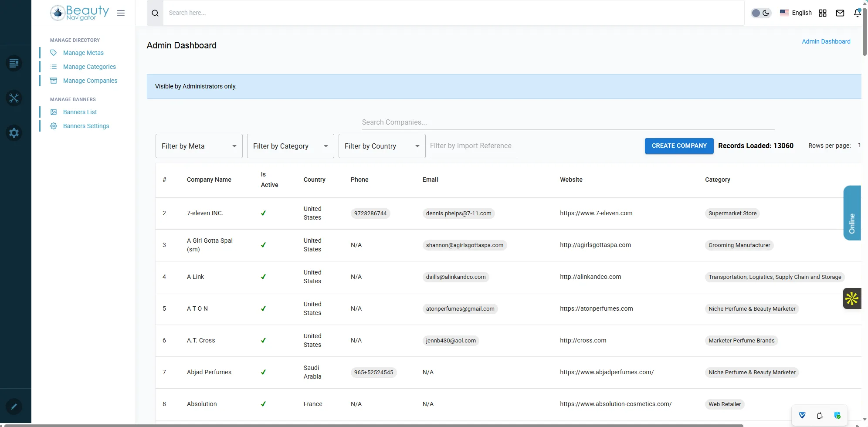The width and height of the screenshot is (868, 427).
Task: Focus the Search here field
Action: [453, 13]
